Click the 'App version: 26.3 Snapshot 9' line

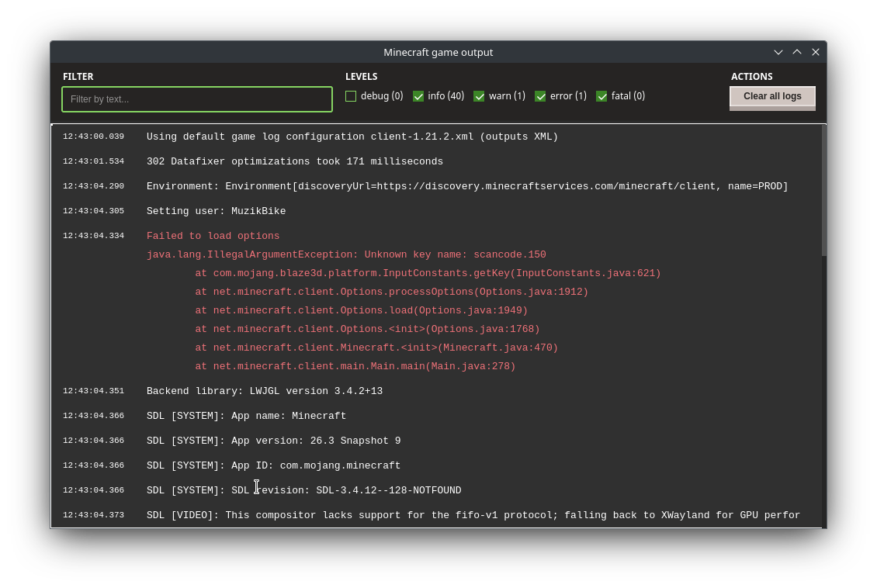point(273,441)
